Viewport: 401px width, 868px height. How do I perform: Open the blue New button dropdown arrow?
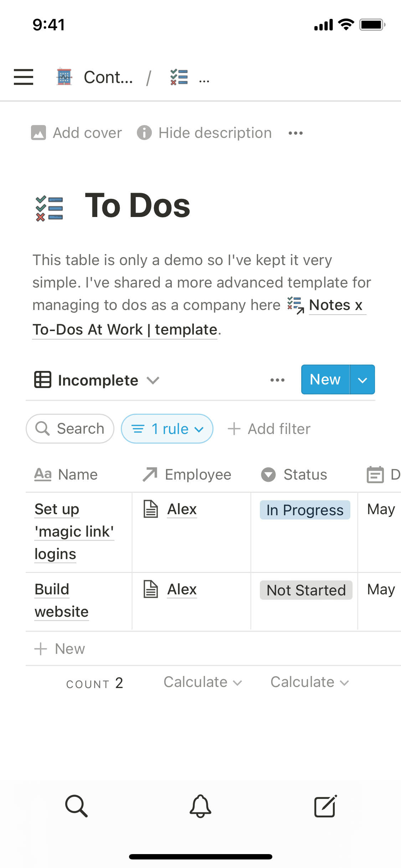pyautogui.click(x=362, y=380)
